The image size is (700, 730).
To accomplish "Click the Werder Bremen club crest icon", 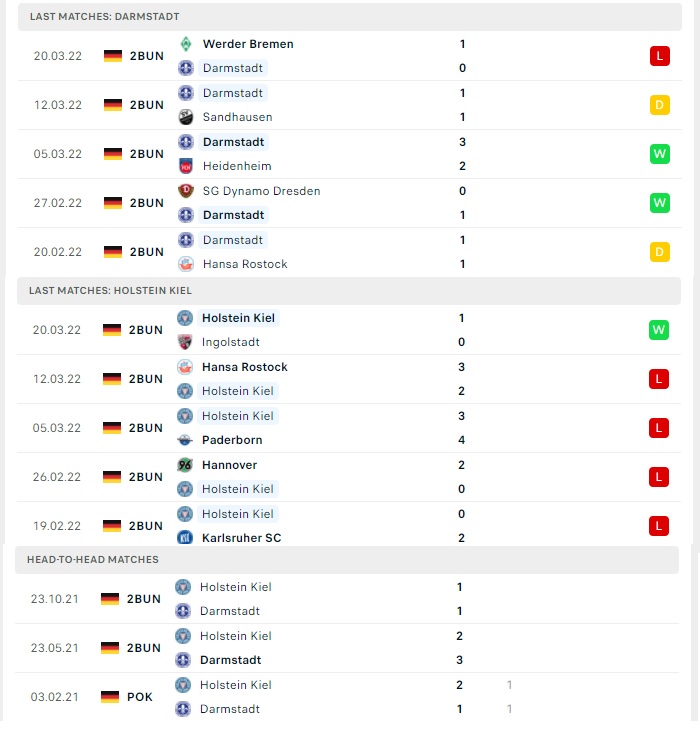I will point(186,44).
